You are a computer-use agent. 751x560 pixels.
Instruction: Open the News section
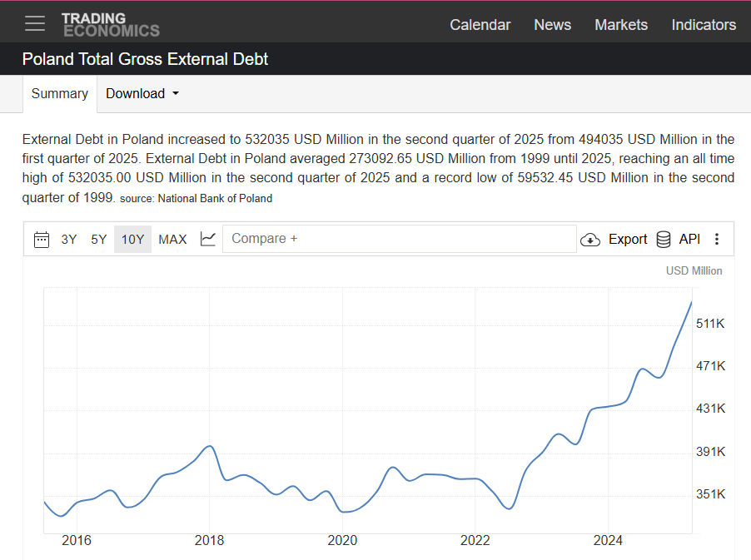(x=552, y=25)
